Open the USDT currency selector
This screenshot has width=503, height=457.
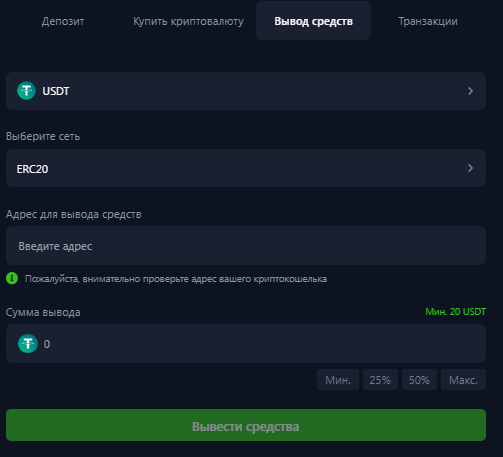246,91
